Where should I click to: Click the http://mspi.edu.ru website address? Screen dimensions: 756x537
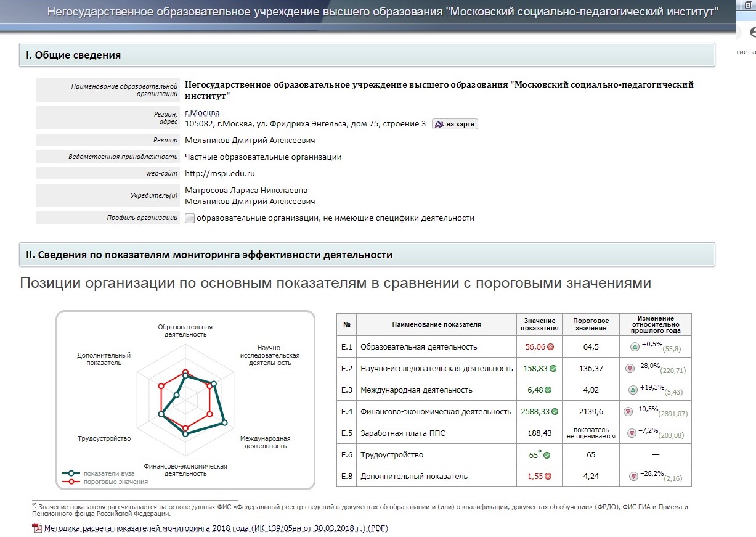click(x=220, y=173)
